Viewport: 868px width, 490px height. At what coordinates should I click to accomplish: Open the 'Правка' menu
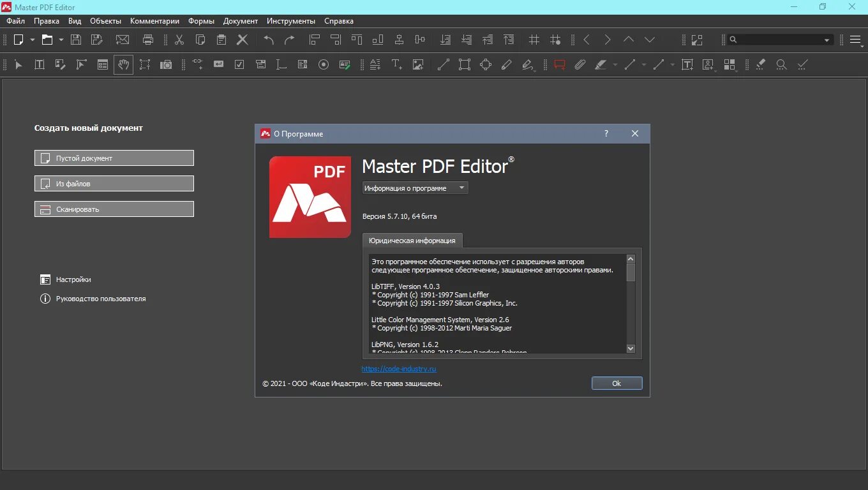click(x=47, y=21)
